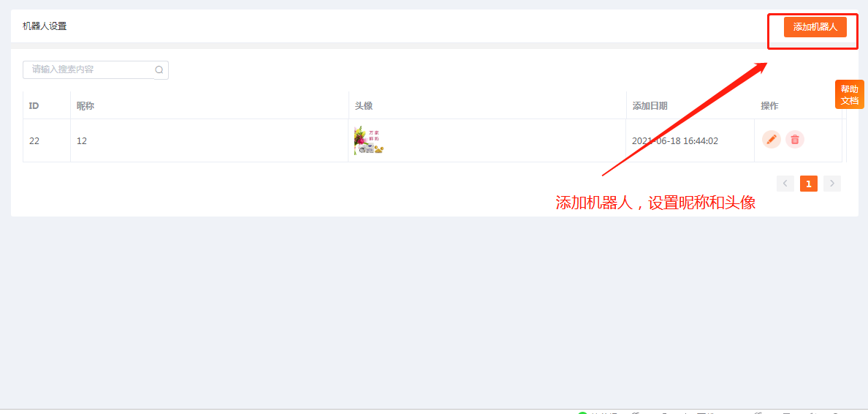Click the 昵称 column header
The image size is (868, 414).
85,105
